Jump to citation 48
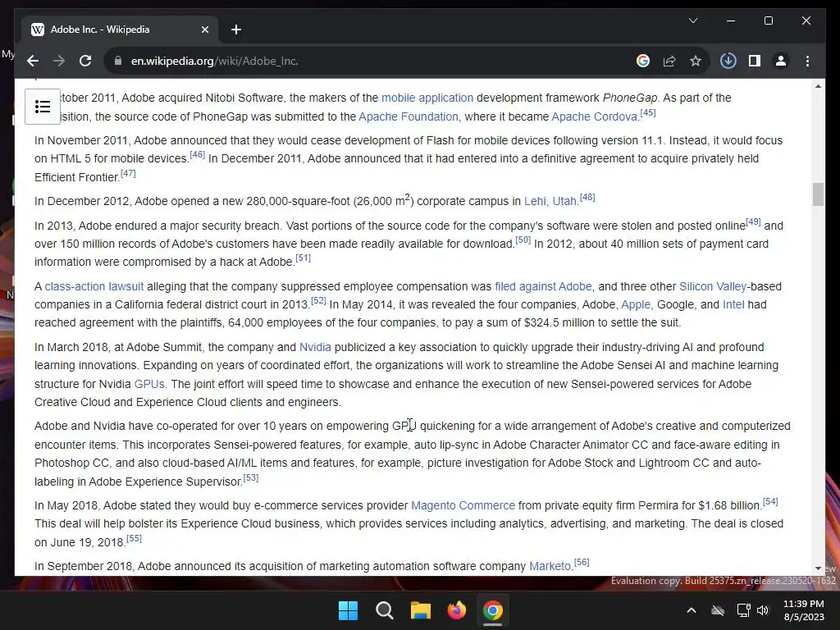This screenshot has height=630, width=840. [587, 197]
